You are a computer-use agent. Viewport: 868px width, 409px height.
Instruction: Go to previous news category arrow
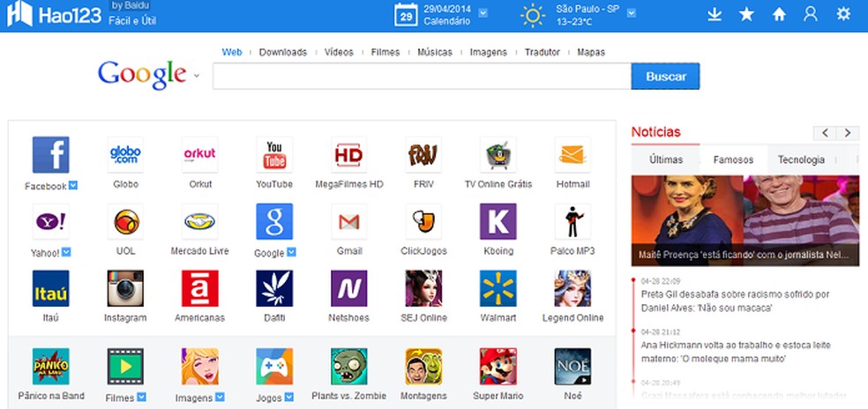[825, 133]
